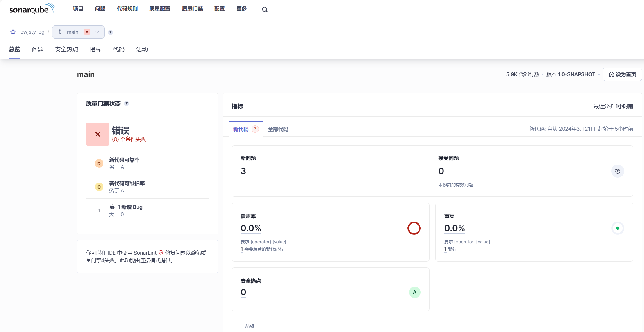Click the maintainability C rating badge
The width and height of the screenshot is (644, 332).
(99, 187)
